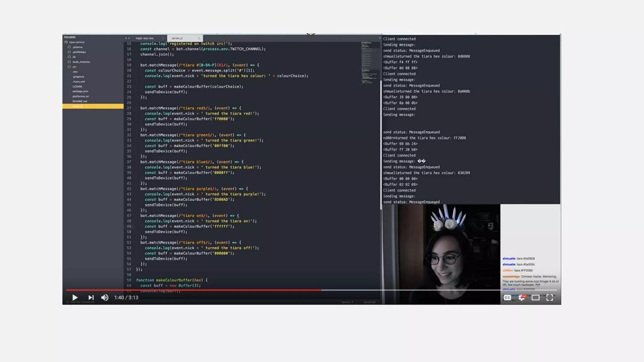Viewport: 644px width, 362px height.
Task: Toggle closed captions CC button
Action: [507, 298]
